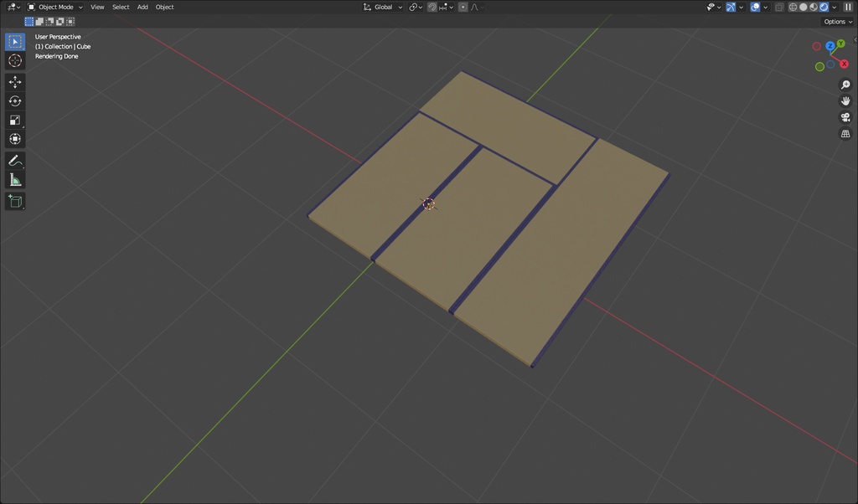Open the Object menu

point(164,7)
